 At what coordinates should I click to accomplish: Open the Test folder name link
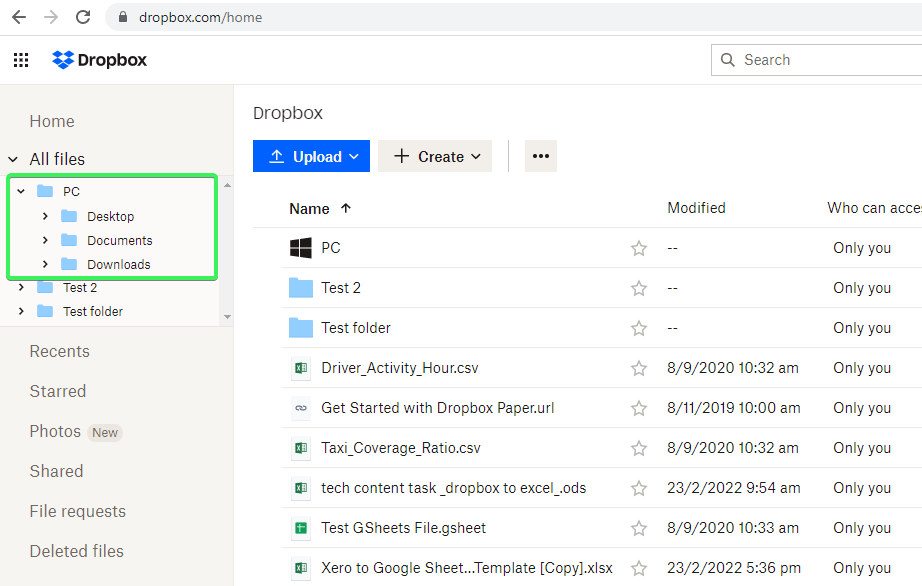click(x=356, y=328)
